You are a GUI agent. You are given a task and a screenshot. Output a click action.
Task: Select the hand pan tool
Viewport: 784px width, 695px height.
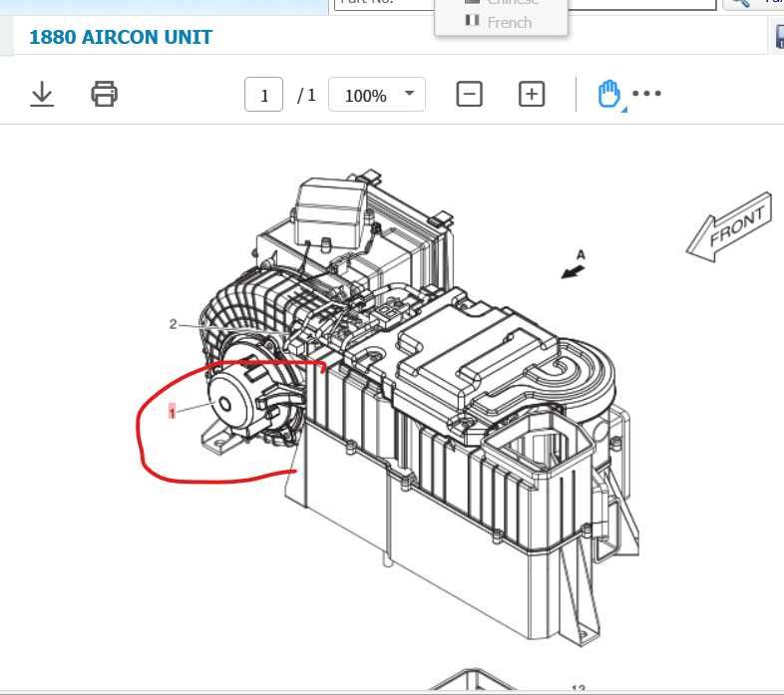(x=609, y=94)
